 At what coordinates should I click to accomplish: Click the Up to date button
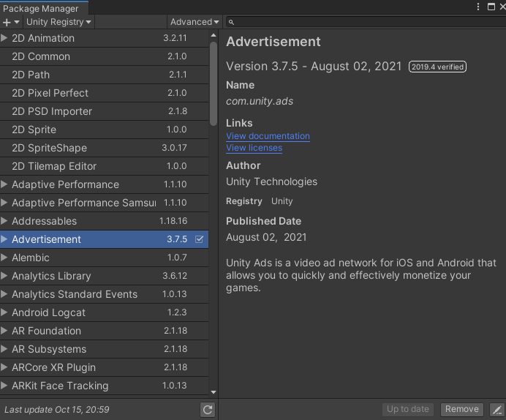[x=408, y=409]
